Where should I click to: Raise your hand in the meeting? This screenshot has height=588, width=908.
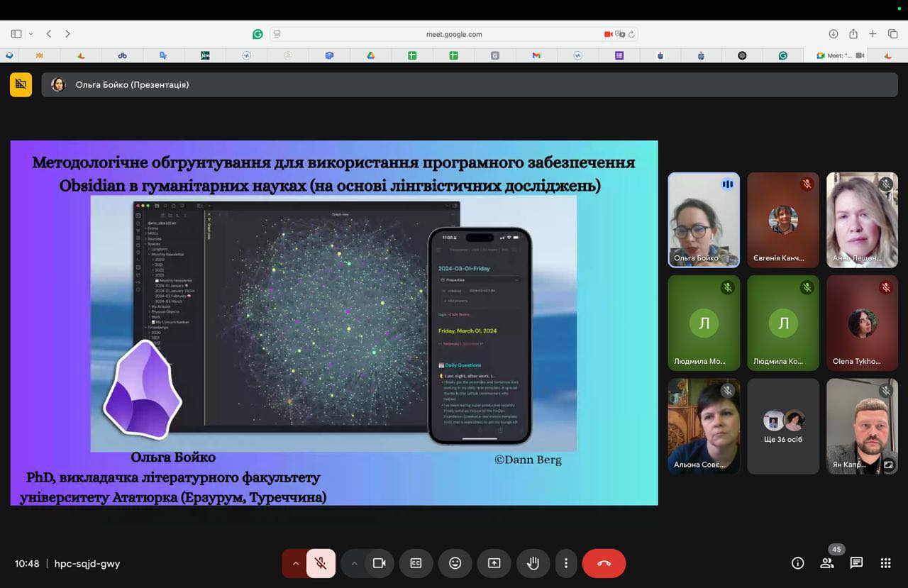[x=533, y=563]
